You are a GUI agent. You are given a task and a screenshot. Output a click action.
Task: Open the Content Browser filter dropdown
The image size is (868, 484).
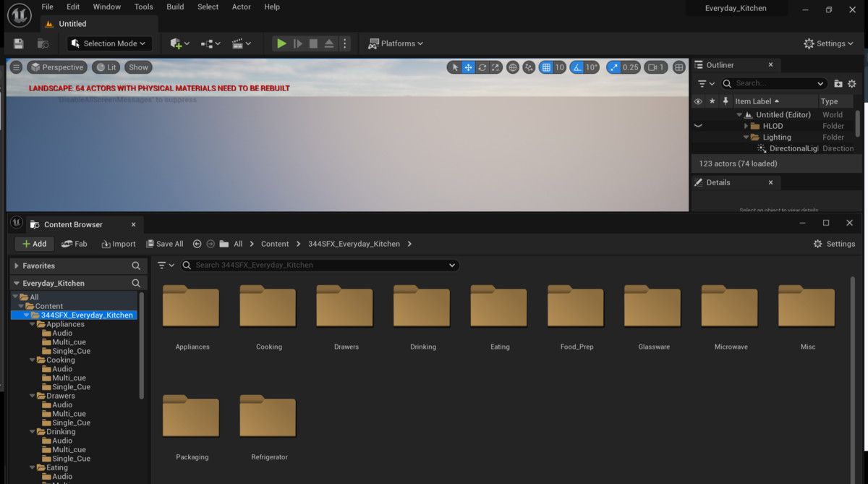click(x=166, y=266)
